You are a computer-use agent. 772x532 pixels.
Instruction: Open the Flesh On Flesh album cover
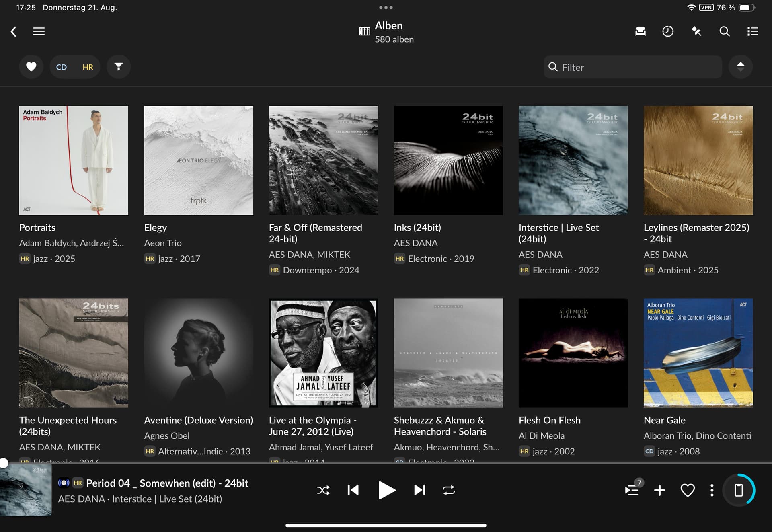click(573, 353)
